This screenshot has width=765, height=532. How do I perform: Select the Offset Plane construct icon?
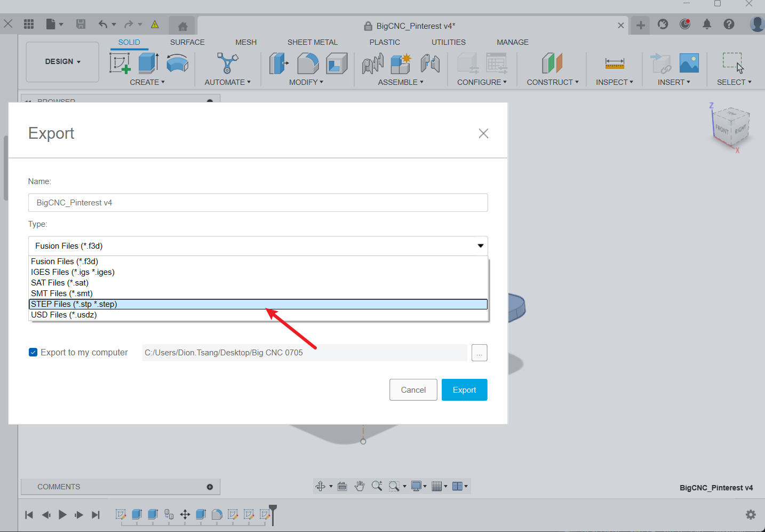(x=552, y=63)
